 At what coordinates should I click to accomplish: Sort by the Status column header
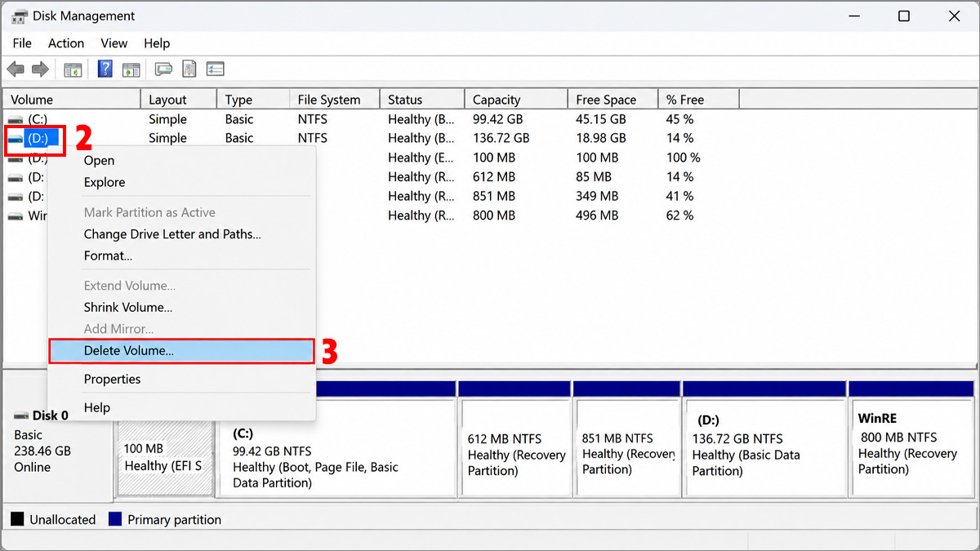tap(422, 100)
